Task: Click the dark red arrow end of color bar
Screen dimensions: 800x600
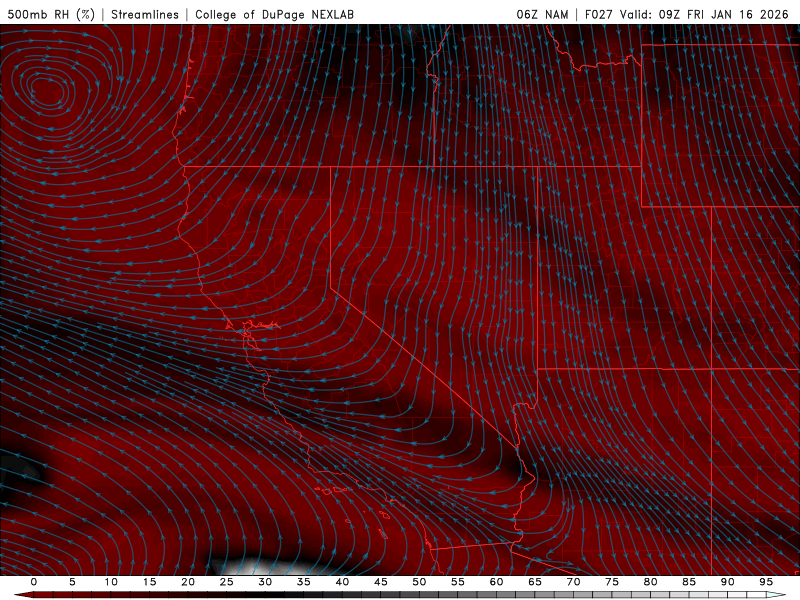Action: pos(23,595)
